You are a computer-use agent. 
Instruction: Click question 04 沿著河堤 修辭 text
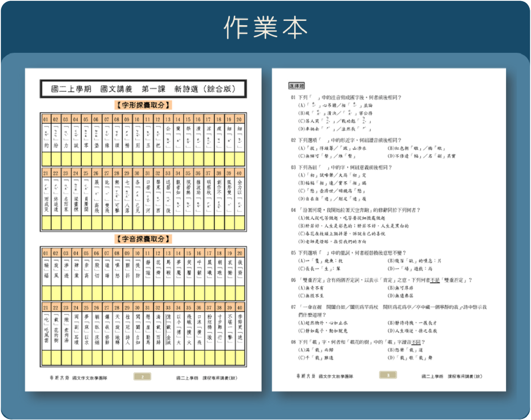tap(356, 210)
